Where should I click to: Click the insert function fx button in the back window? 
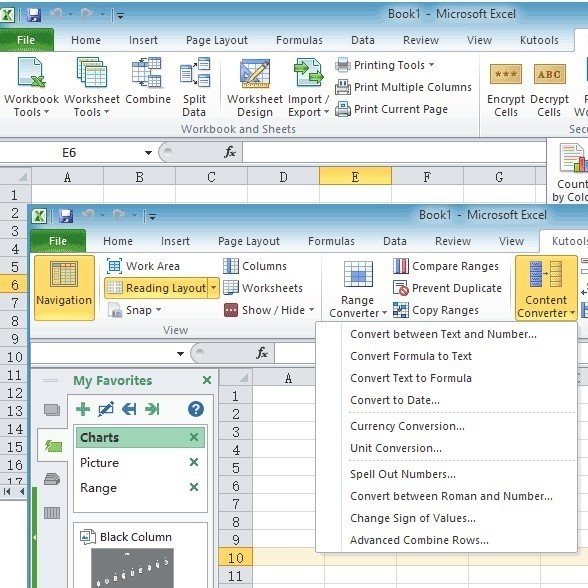click(230, 152)
